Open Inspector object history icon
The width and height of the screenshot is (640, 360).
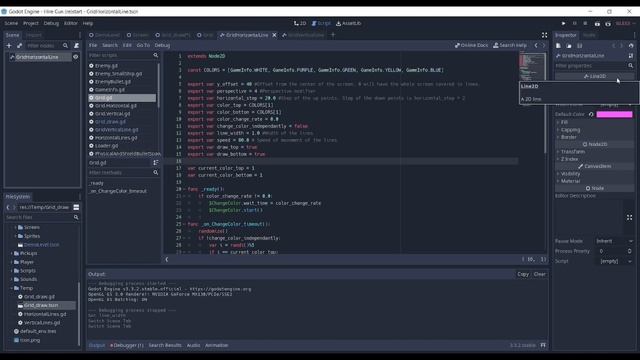631,46
